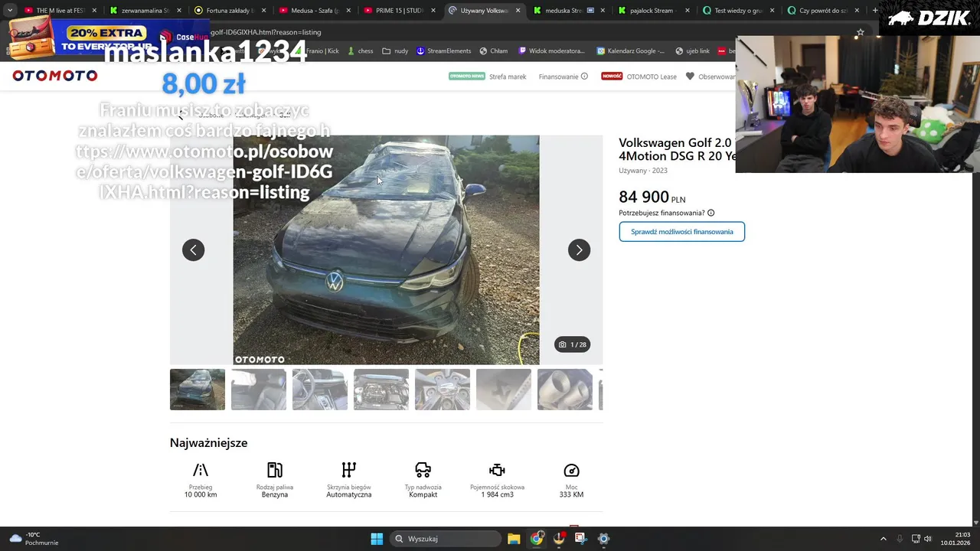Screen dimensions: 980x551
Task: Click the 1 984 cm3 displacement value
Action: (497, 494)
